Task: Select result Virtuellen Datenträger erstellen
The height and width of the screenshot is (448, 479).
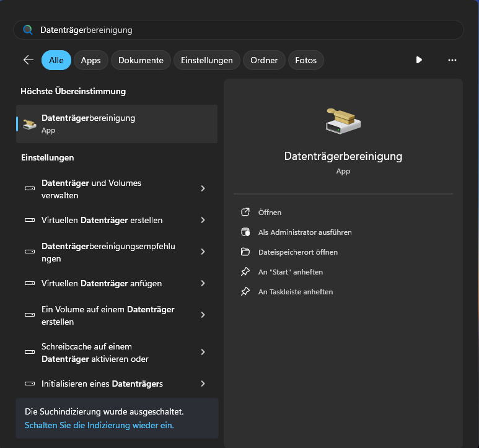Action: tap(116, 220)
